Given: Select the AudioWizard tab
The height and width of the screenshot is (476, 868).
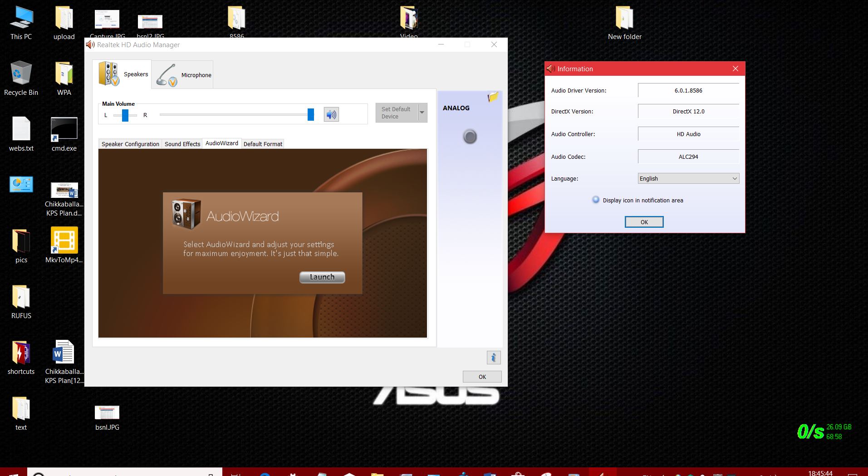Looking at the screenshot, I should tap(222, 143).
